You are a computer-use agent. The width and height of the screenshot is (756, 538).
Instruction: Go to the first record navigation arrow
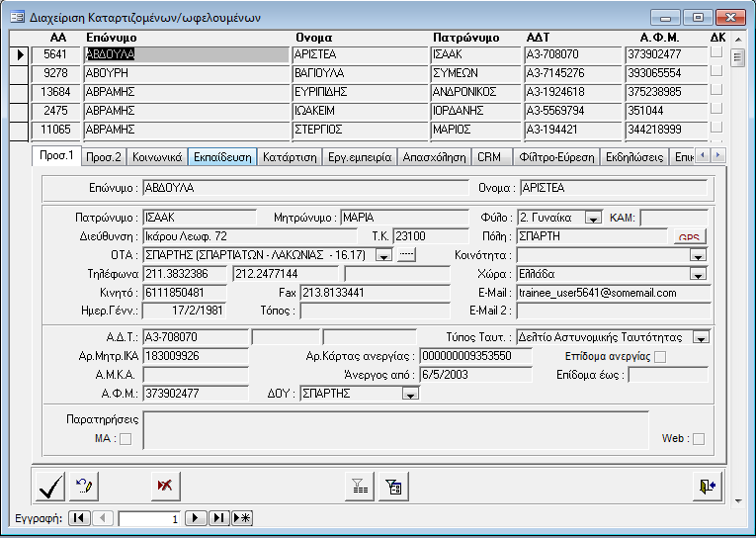(79, 518)
